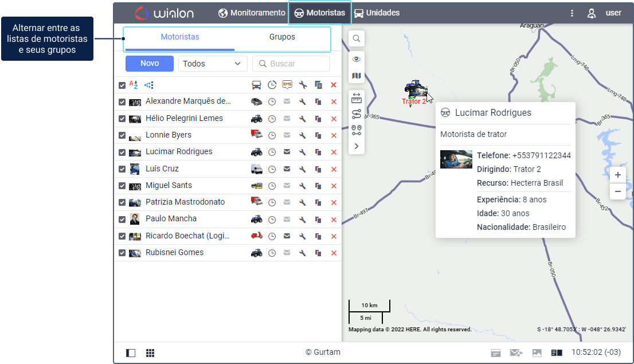Open the SMS messages icon in footer

point(516,353)
